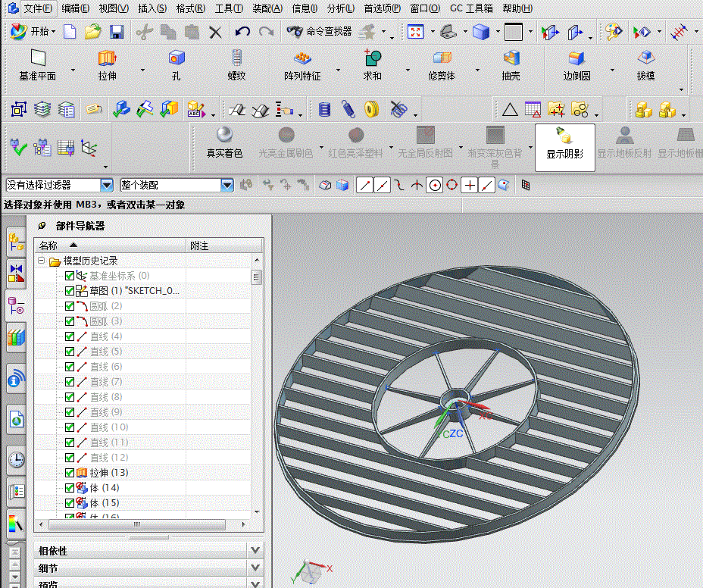Screen dimensions: 703x588
Task: Open the books reuse library sidebar tab
Action: tap(16, 337)
